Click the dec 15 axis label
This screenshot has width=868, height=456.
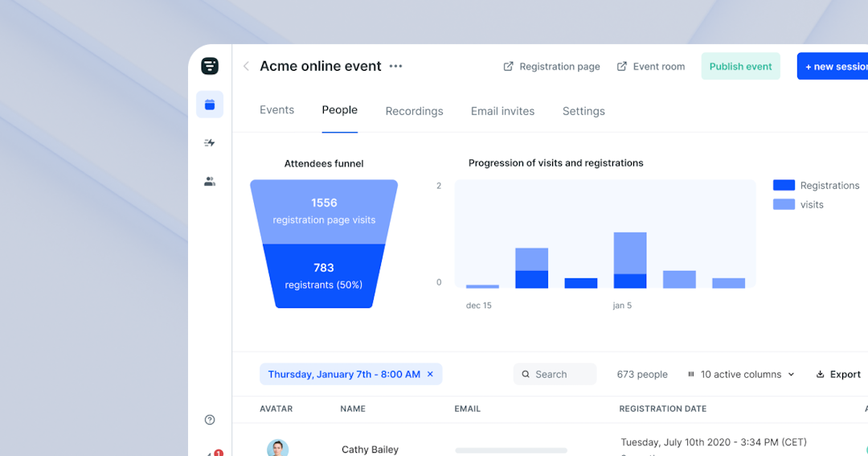pos(479,306)
